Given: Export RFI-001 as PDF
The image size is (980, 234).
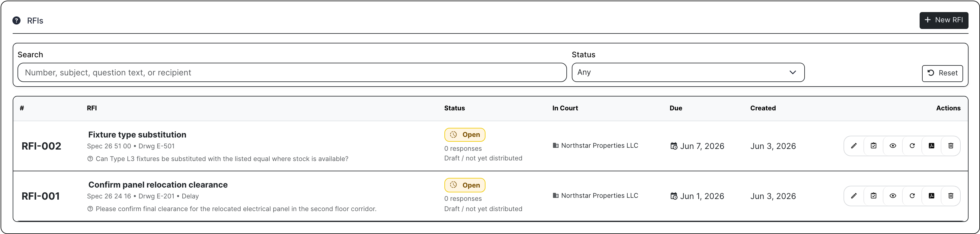Looking at the screenshot, I should pyautogui.click(x=932, y=196).
